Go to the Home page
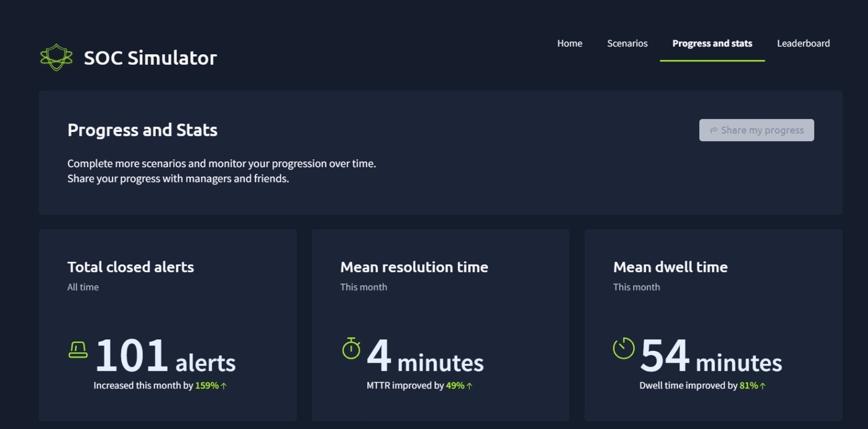Image resolution: width=868 pixels, height=429 pixels. tap(570, 43)
